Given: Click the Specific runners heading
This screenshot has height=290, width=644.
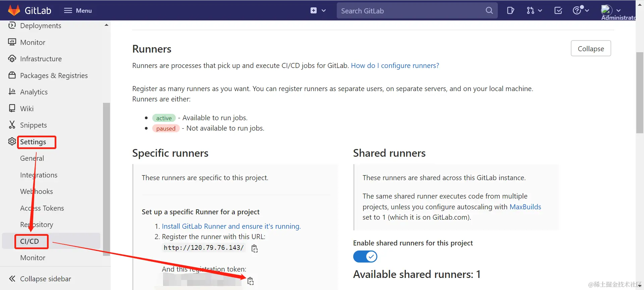Looking at the screenshot, I should pyautogui.click(x=170, y=153).
